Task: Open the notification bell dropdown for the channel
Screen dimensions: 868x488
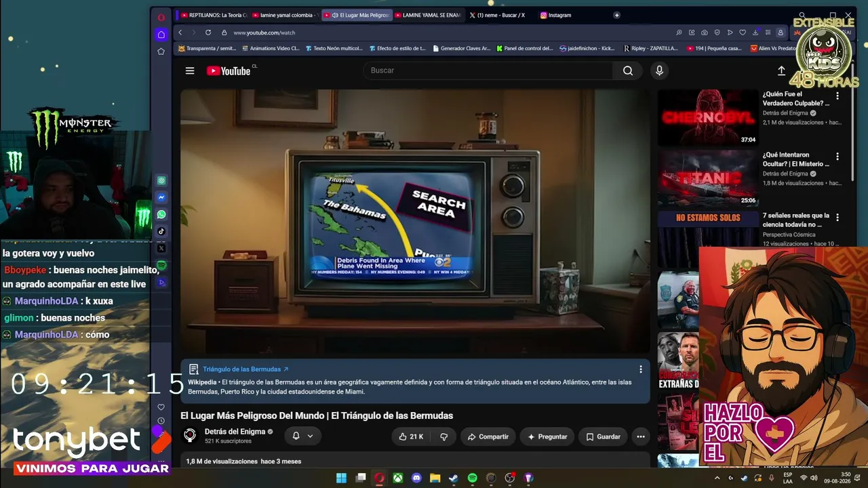Action: (302, 436)
